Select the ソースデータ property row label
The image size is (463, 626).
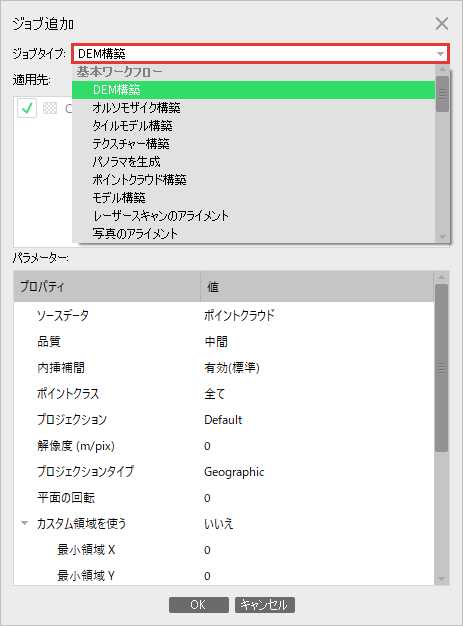[63, 315]
